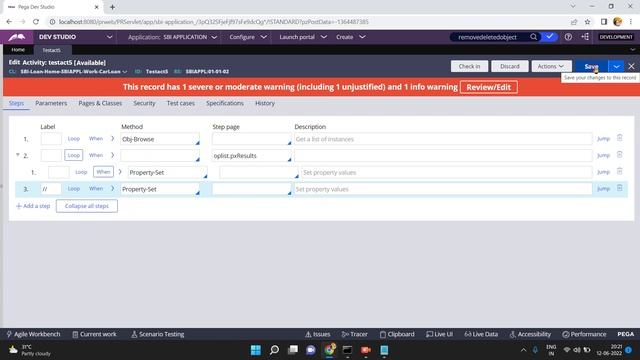Open the Pages & Classes tab
Viewport: 640px width, 360px height.
[100, 103]
